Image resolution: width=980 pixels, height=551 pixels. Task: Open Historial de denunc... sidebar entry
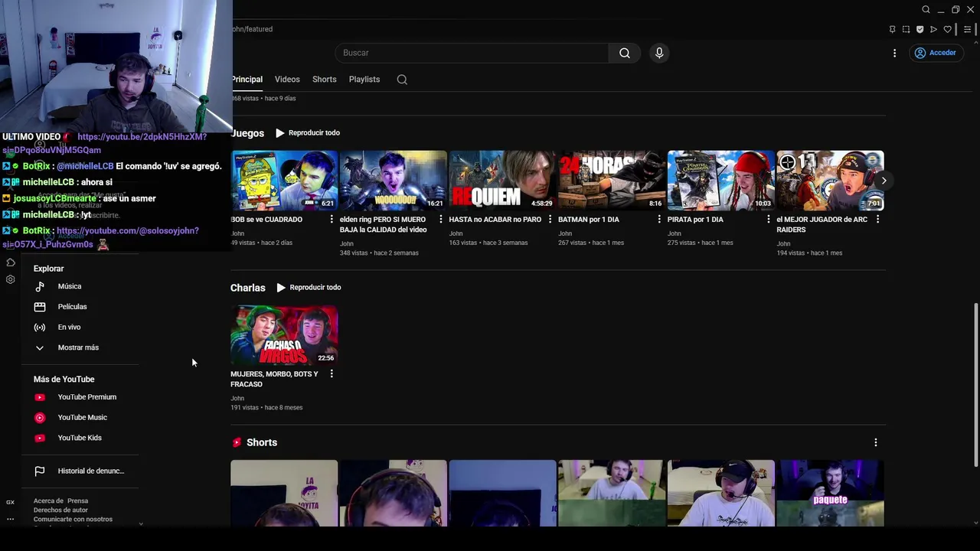tap(79, 471)
